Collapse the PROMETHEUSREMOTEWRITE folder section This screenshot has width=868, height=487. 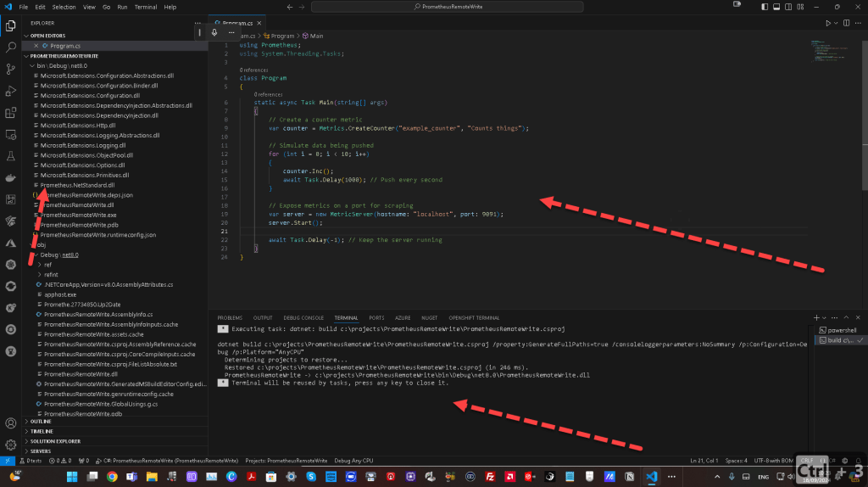26,56
